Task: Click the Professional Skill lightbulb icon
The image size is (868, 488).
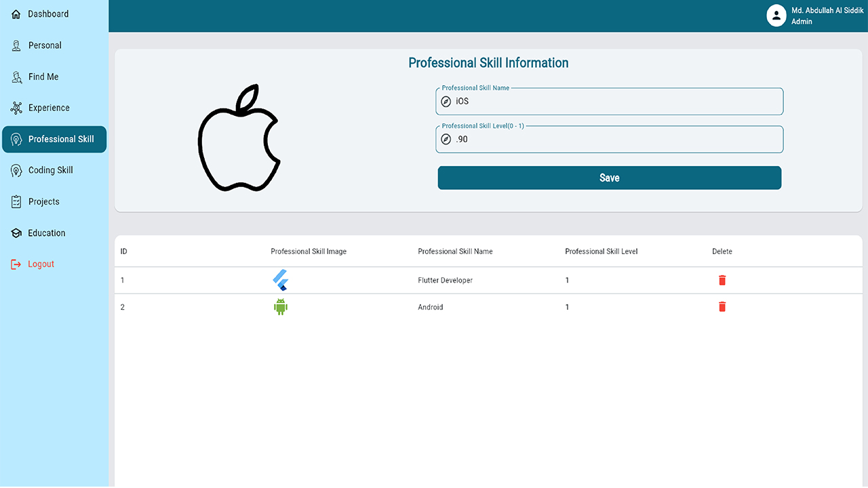Action: [x=17, y=140]
